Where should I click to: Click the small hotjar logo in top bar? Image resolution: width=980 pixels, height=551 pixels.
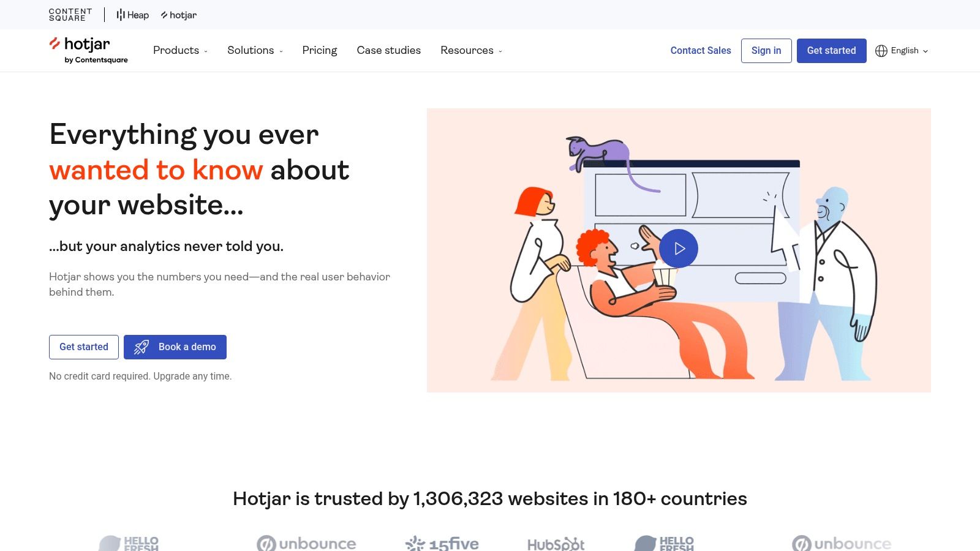pos(179,15)
